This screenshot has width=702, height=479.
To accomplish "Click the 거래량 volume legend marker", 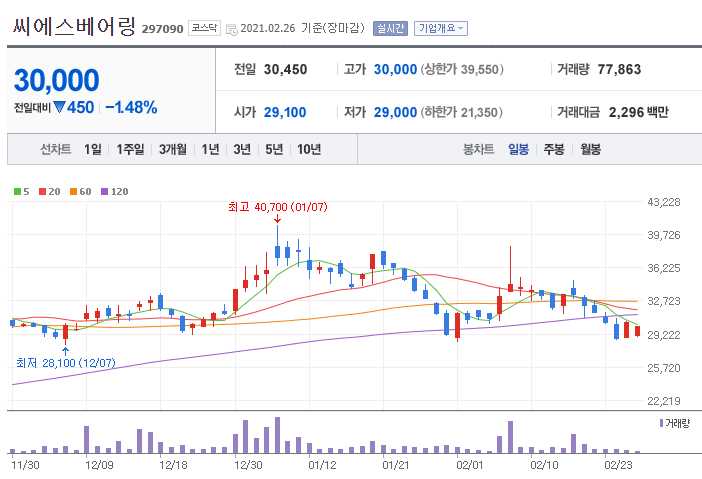I will (661, 423).
